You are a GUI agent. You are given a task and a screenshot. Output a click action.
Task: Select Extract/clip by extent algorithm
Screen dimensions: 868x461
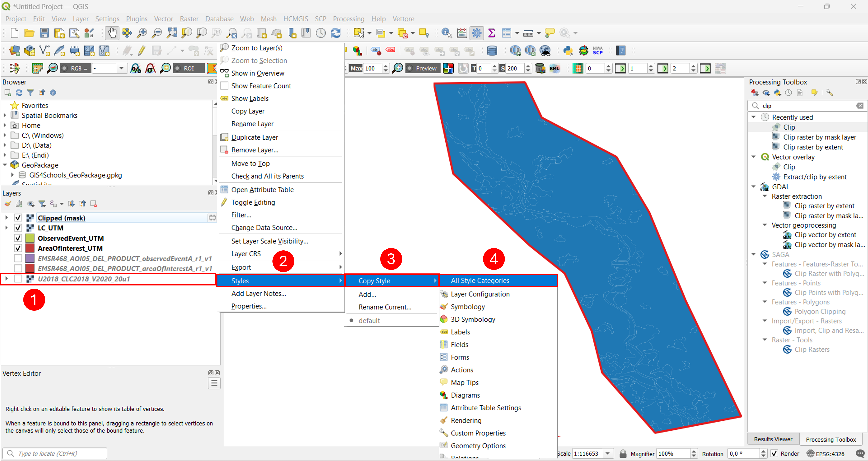[x=815, y=177]
